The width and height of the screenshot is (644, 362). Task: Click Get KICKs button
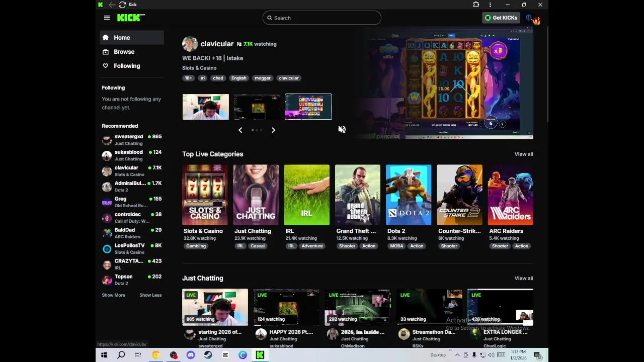coord(501,18)
